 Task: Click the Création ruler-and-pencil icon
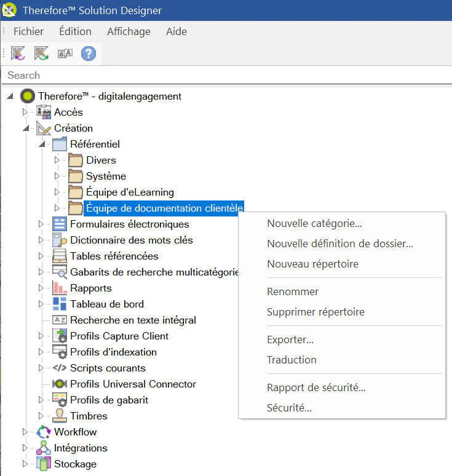point(44,128)
